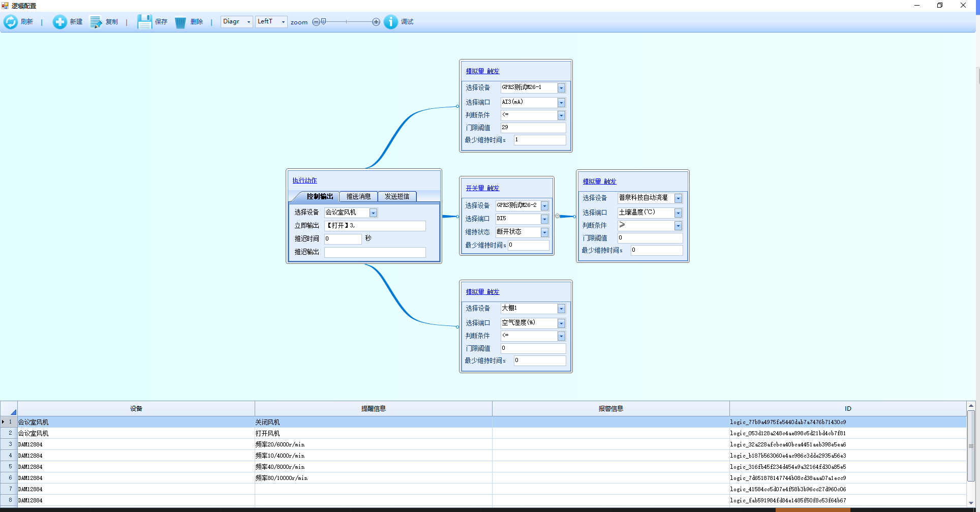Expand the 会议室风机 device dropdown

(373, 213)
